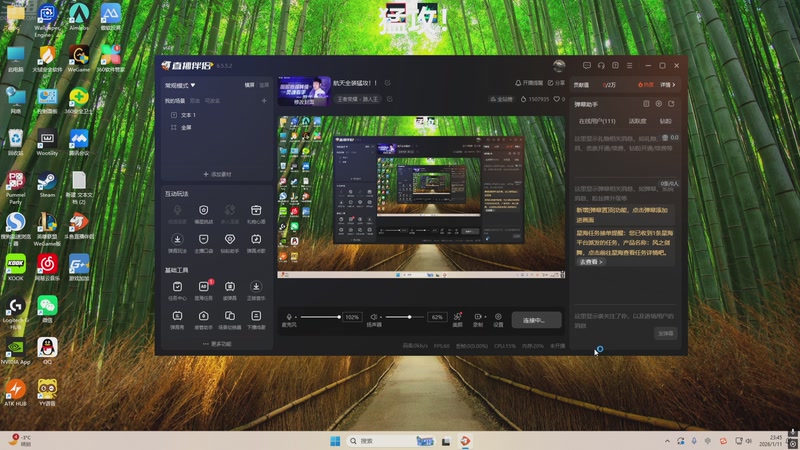Screen dimensions: 800x450
Task: Click the 连接中... stream button
Action: click(536, 320)
